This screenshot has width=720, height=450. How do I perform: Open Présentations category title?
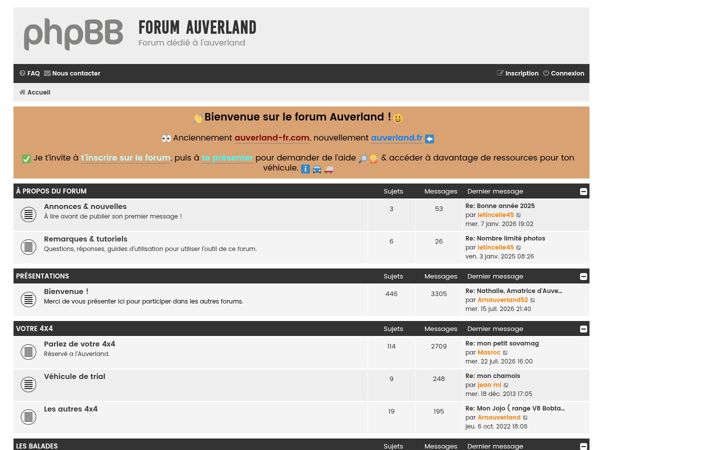coord(42,276)
